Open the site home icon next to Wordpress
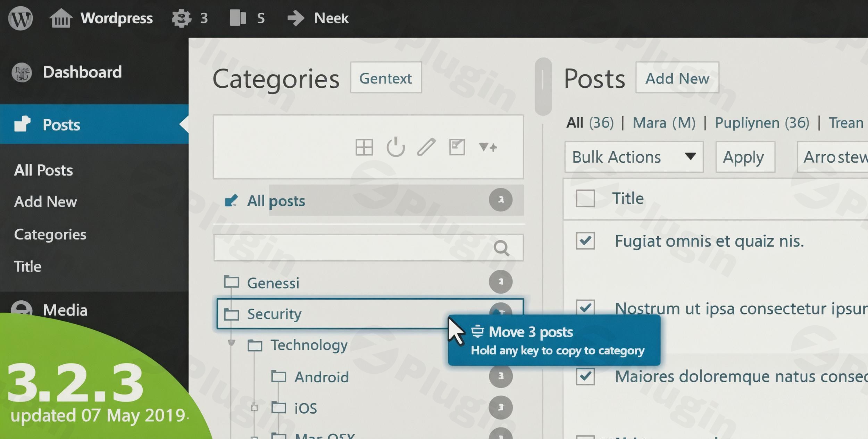 [61, 18]
